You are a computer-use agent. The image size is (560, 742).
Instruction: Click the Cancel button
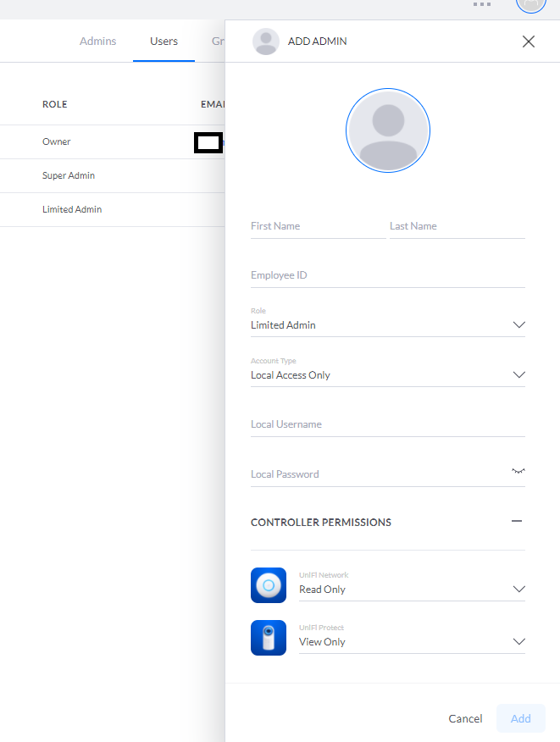pyautogui.click(x=465, y=718)
